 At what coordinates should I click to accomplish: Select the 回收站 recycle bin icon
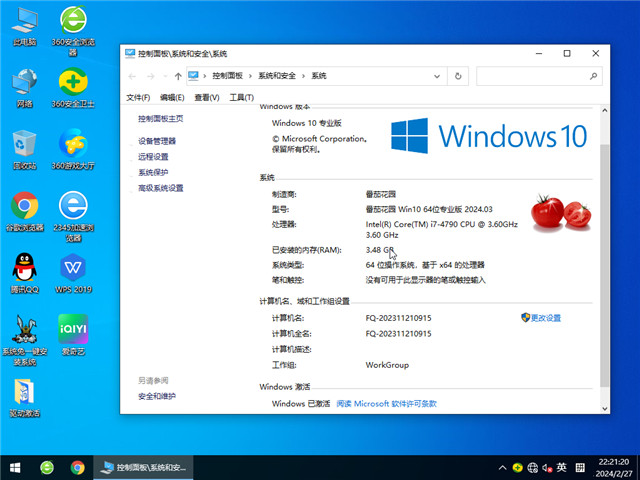[x=24, y=150]
